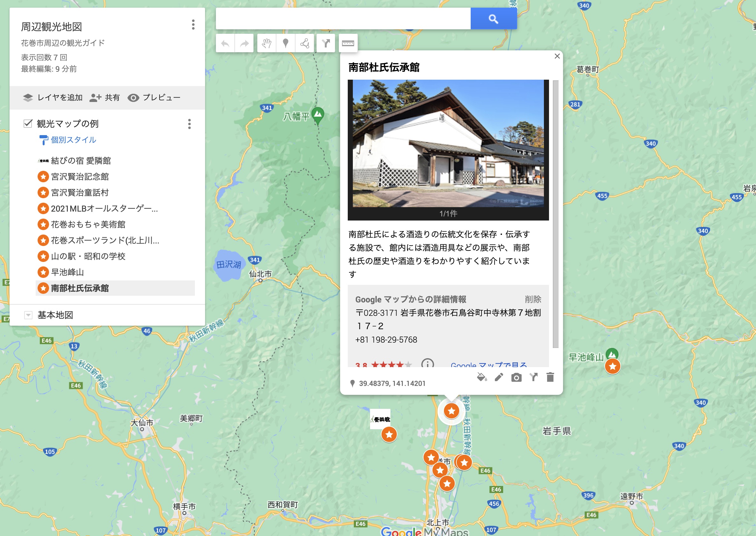Click the undo arrow tool
The image size is (756, 536).
(225, 43)
